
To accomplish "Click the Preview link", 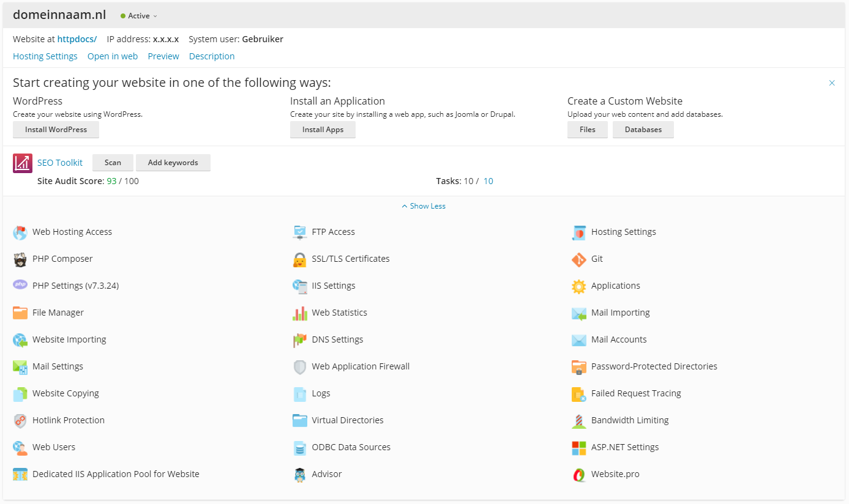I will 163,56.
